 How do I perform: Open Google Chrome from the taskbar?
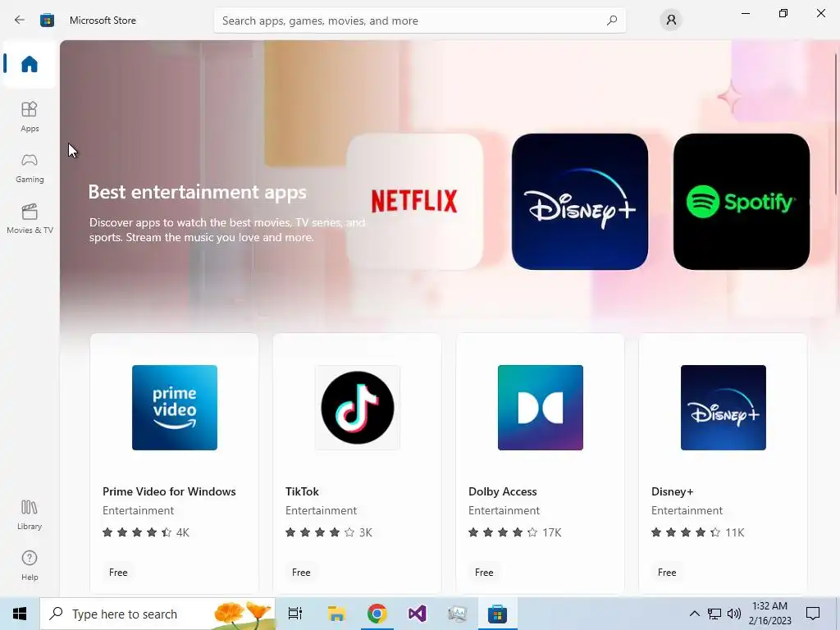377,614
